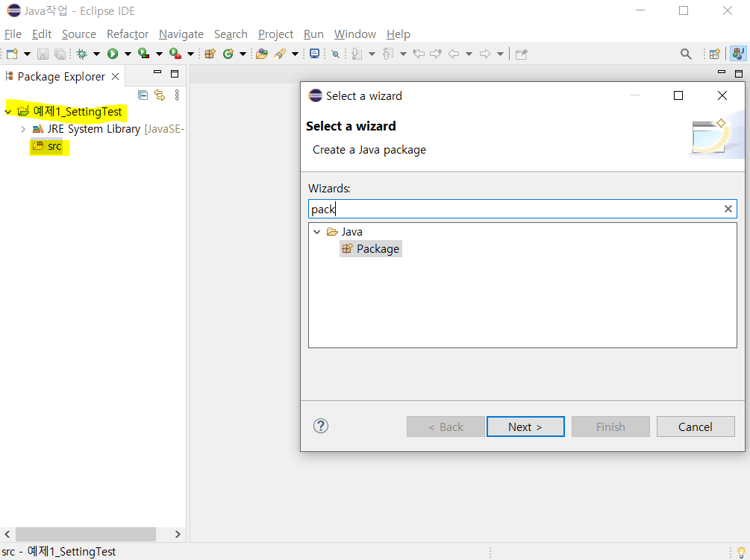Open the Search toolbar dropdown arrow

tap(295, 54)
